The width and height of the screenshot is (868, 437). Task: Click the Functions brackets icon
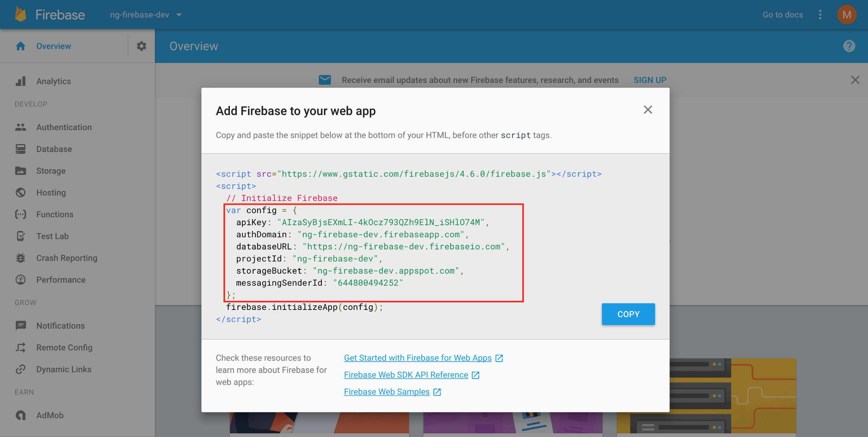[x=21, y=214]
